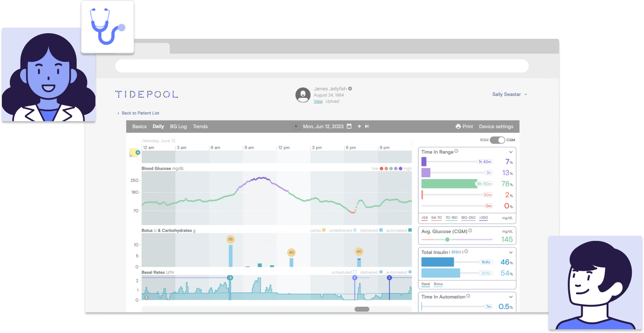644x333 pixels.
Task: Click Total Insulin info icon
Action: coord(466,252)
